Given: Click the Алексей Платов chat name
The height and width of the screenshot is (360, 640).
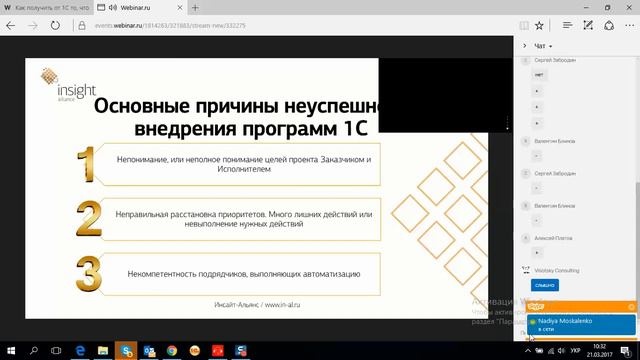Looking at the screenshot, I should pyautogui.click(x=553, y=238).
